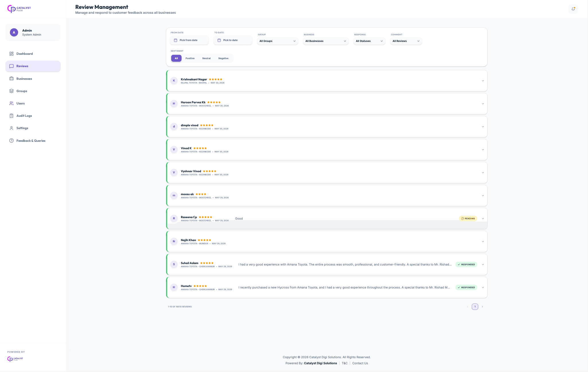Open Users from sidebar
588x372 pixels.
[33, 103]
